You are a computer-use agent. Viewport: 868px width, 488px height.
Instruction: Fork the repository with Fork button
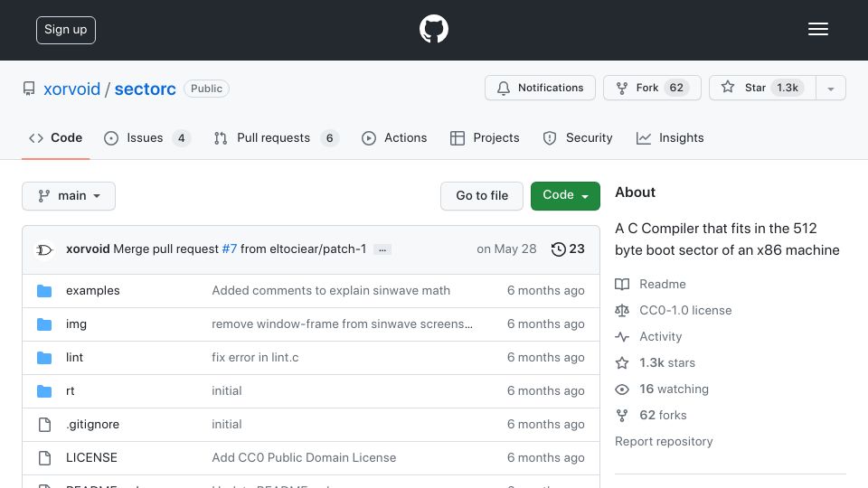652,88
